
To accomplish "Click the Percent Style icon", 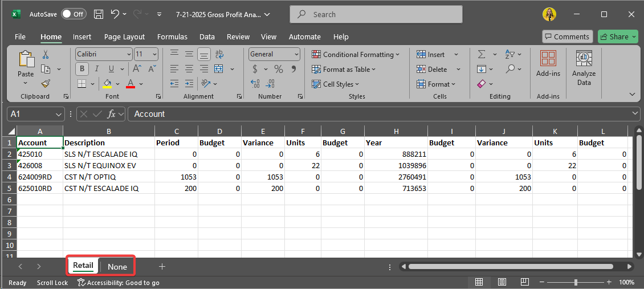I will [279, 69].
